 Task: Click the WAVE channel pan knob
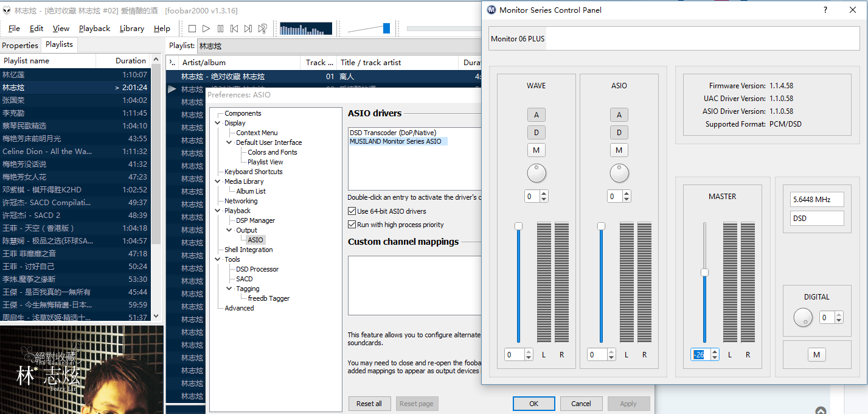coord(536,174)
